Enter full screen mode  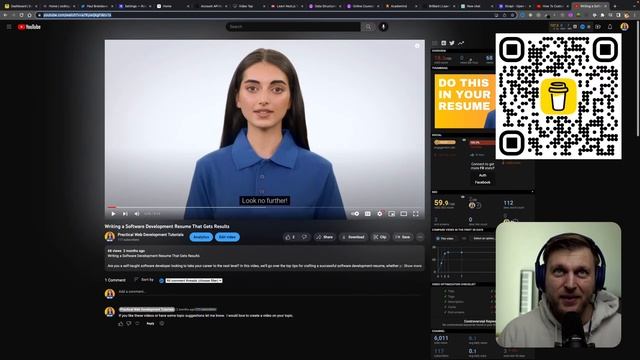point(416,213)
